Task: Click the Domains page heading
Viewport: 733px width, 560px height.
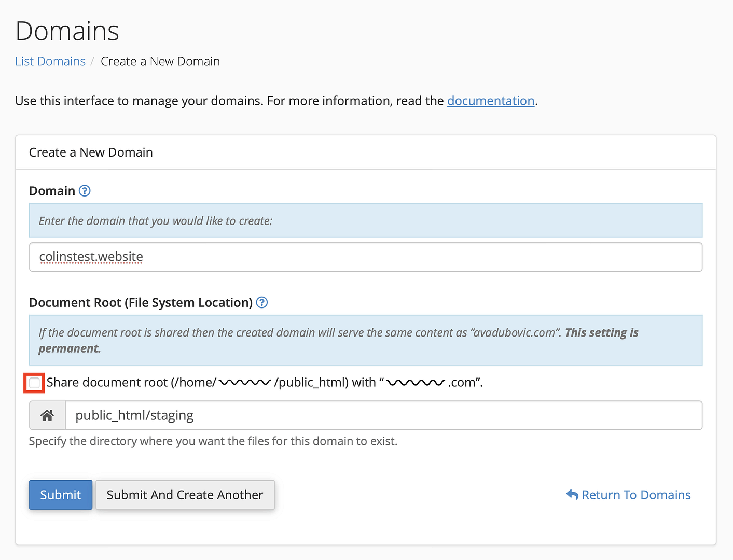Action: pos(67,31)
